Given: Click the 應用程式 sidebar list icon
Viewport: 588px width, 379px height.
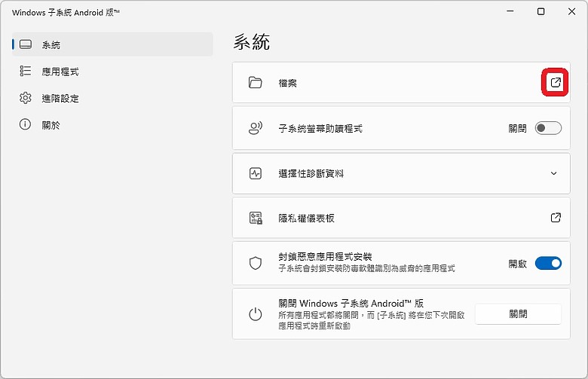Looking at the screenshot, I should click(x=25, y=71).
